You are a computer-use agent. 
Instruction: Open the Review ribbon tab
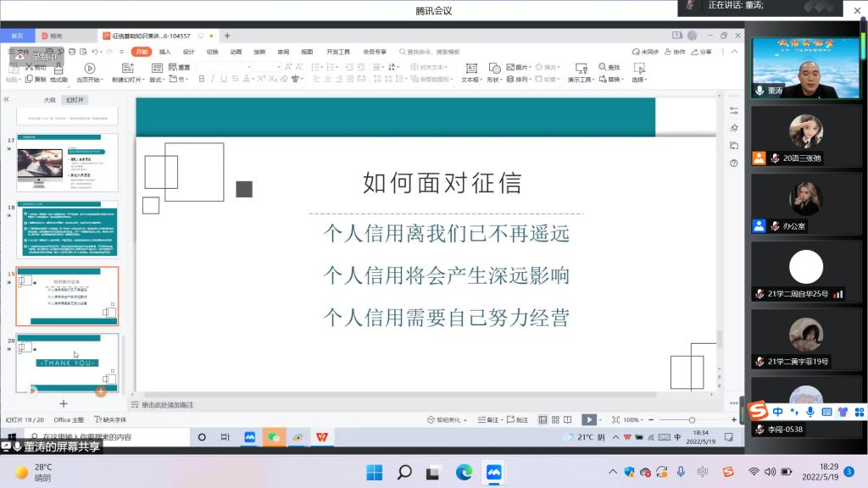283,52
